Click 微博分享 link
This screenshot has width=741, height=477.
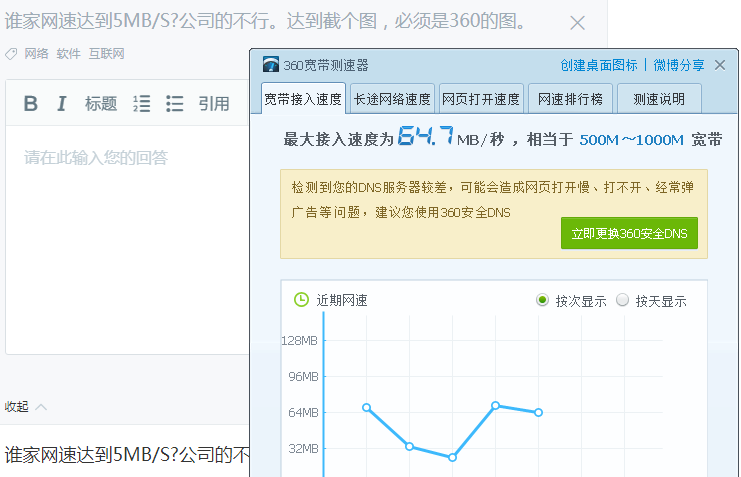point(679,65)
